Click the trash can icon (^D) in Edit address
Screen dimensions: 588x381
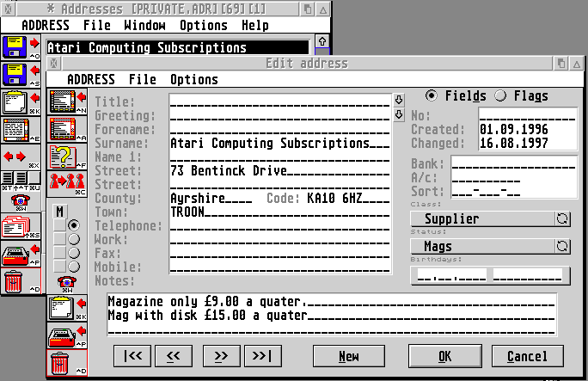coord(67,363)
